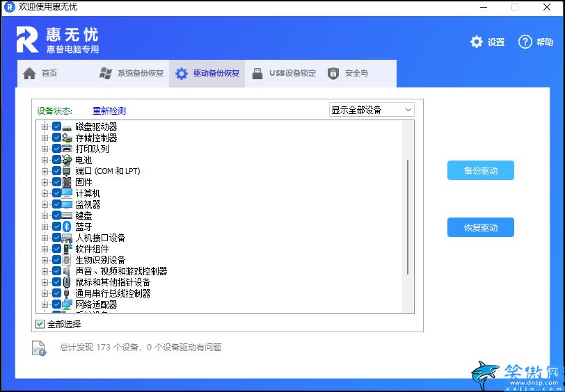
Task: Expand the 软件组件 tree node
Action: pos(45,249)
